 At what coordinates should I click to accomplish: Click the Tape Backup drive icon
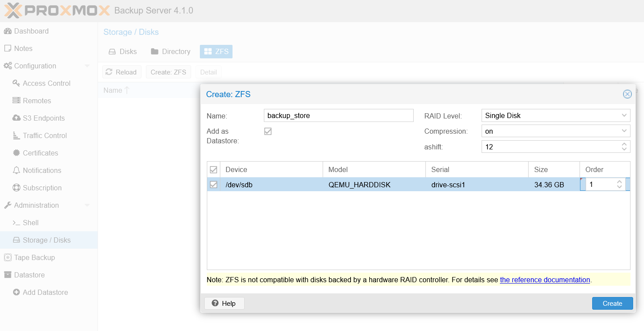(7, 257)
